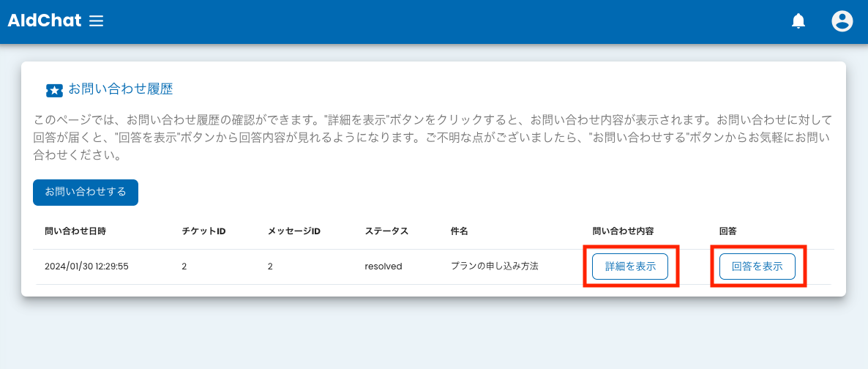Open the hamburger menu beside AIdChat
Screen dimensions: 868x369
coord(96,21)
